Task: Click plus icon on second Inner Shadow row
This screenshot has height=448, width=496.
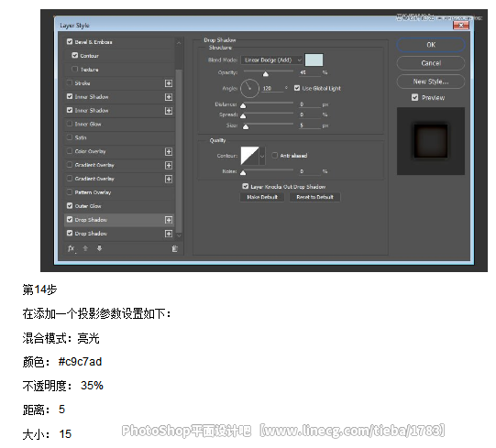Action: [169, 111]
